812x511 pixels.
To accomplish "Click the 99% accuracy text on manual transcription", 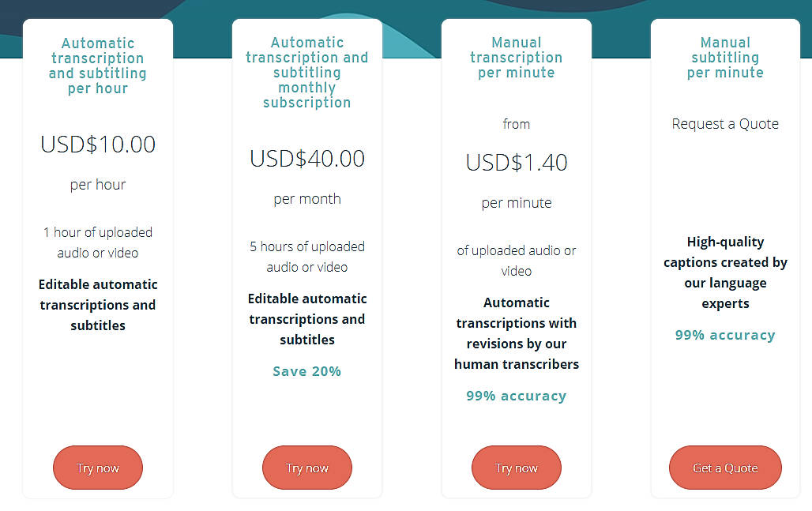I will coord(516,396).
